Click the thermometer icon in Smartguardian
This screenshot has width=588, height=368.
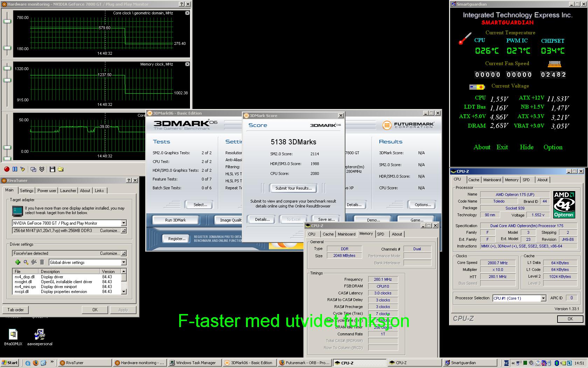[465, 39]
